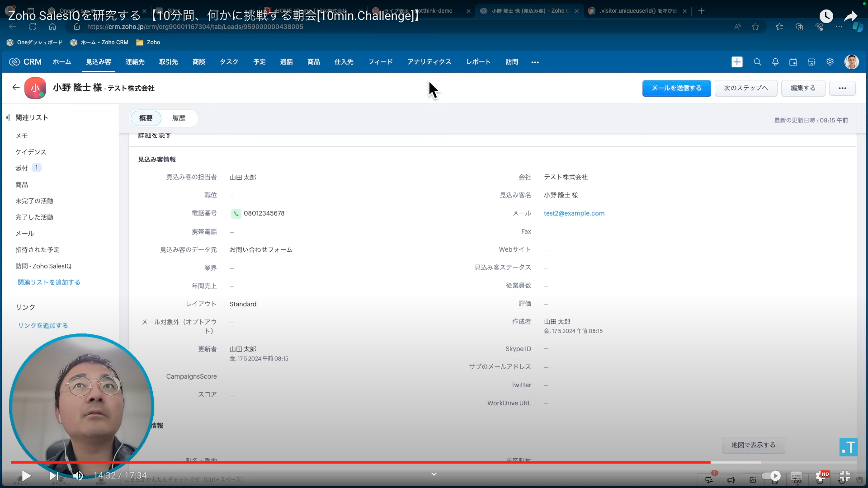The height and width of the screenshot is (488, 868).
Task: Mute the video volume
Action: click(x=78, y=475)
